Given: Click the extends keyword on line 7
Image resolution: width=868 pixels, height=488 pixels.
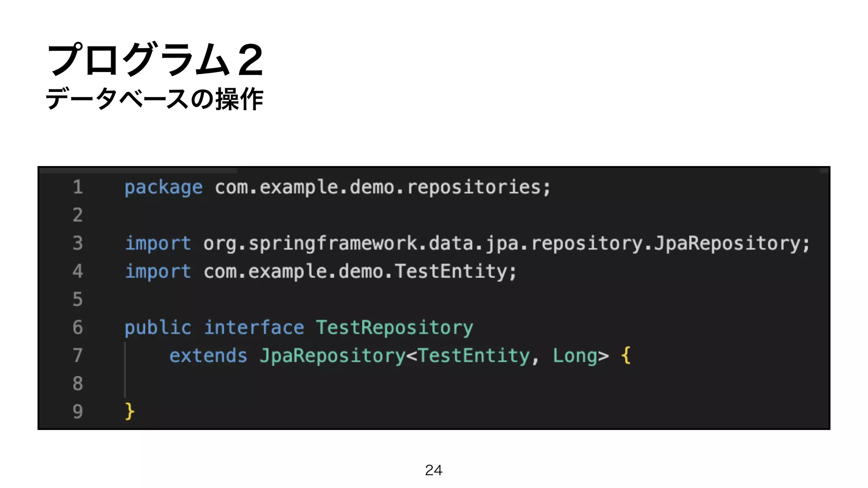Looking at the screenshot, I should coord(208,355).
